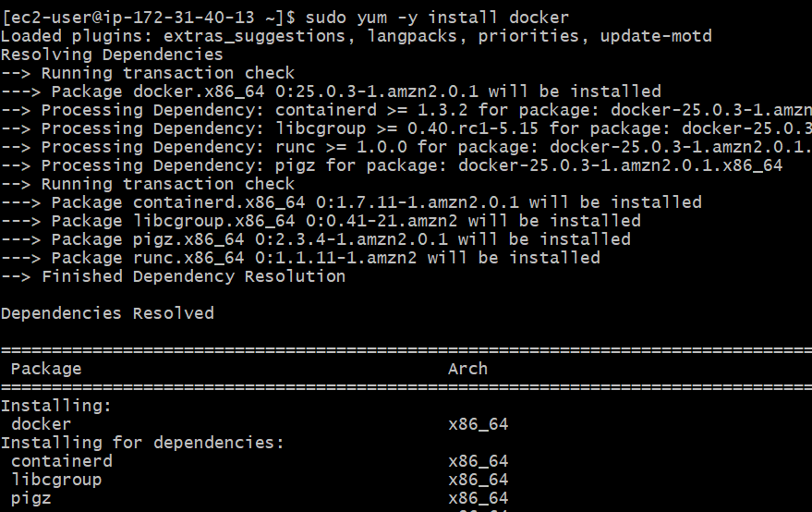Click 'containerd' in the dependencies table
Screen dimensions: 812x512
[x=61, y=461]
